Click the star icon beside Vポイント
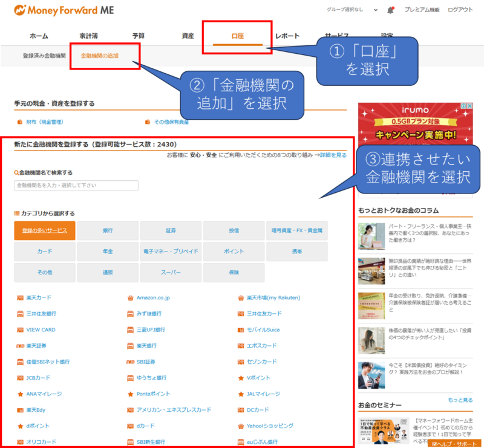 [241, 378]
